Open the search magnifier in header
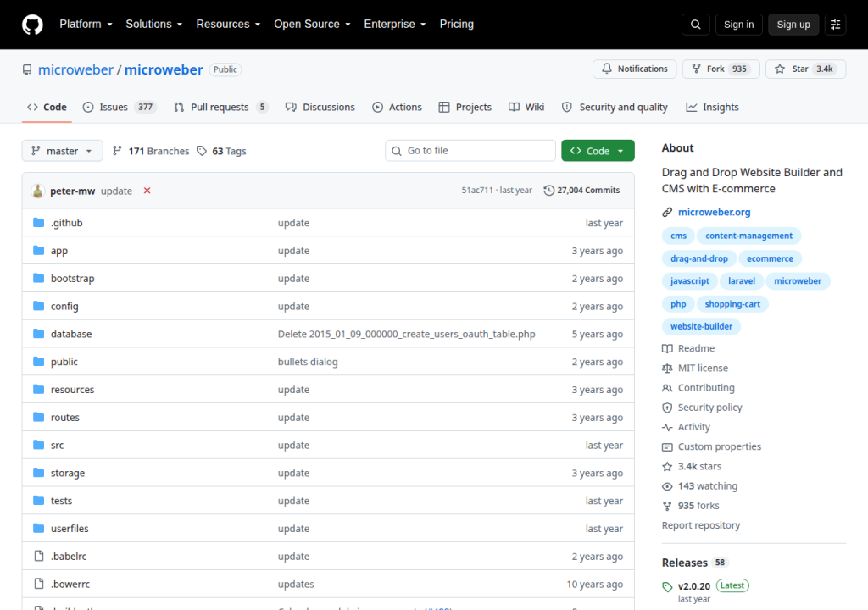This screenshot has height=610, width=868. click(x=696, y=25)
